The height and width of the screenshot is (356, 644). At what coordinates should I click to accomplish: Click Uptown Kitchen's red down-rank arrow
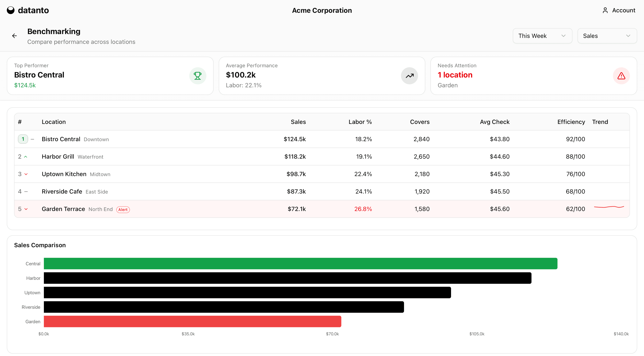click(x=26, y=174)
